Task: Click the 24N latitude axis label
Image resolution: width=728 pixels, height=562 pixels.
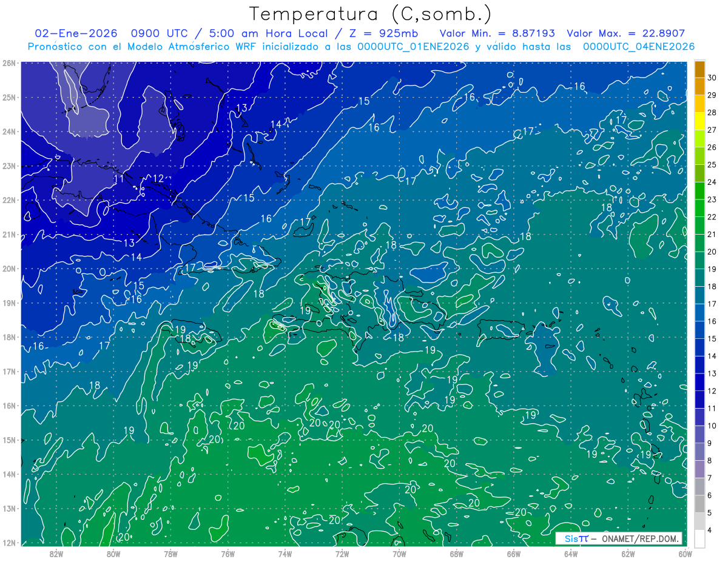Action: point(8,132)
